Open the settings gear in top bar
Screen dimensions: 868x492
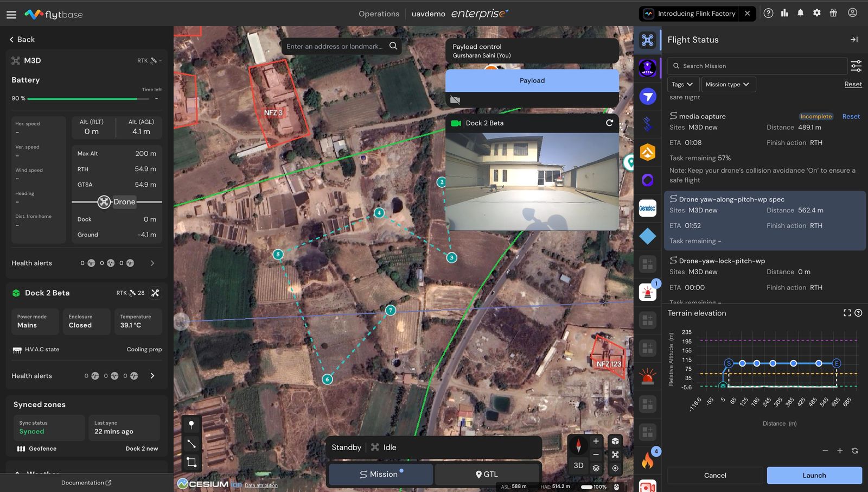816,13
